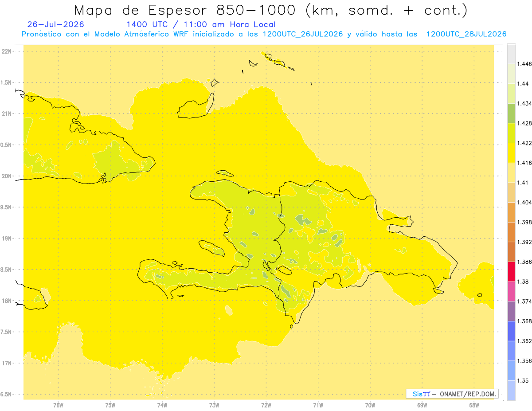
Task: Click the '70W' longitude label
Action: pos(370,405)
